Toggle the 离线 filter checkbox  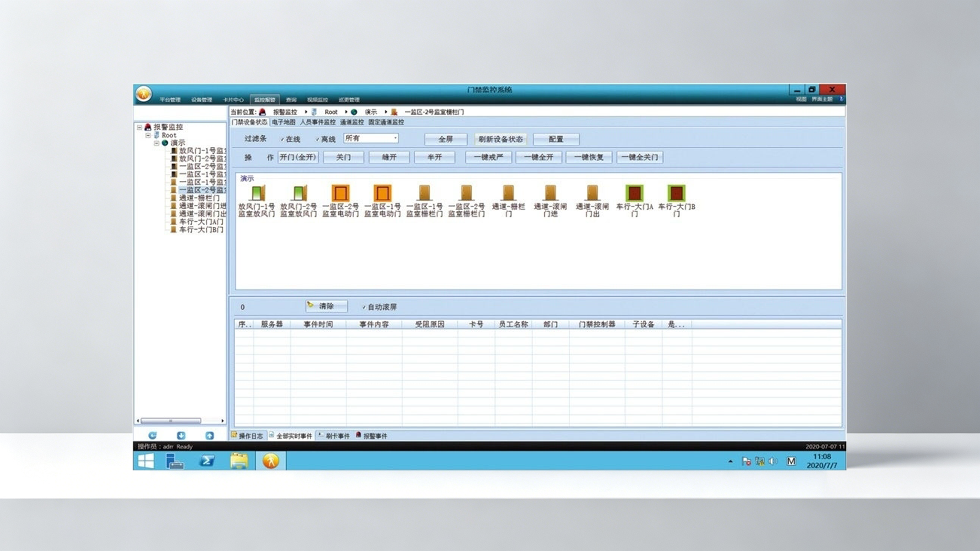(x=317, y=139)
